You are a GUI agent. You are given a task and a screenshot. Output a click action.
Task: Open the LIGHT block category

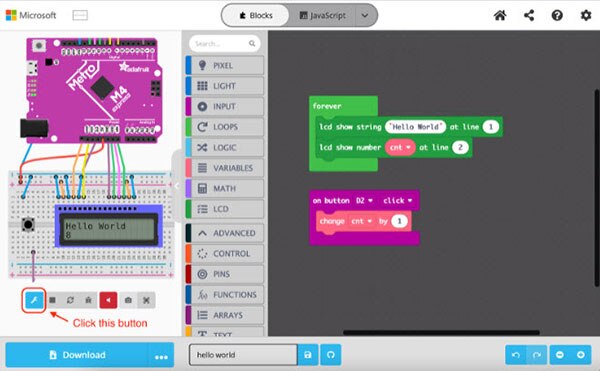tap(225, 86)
